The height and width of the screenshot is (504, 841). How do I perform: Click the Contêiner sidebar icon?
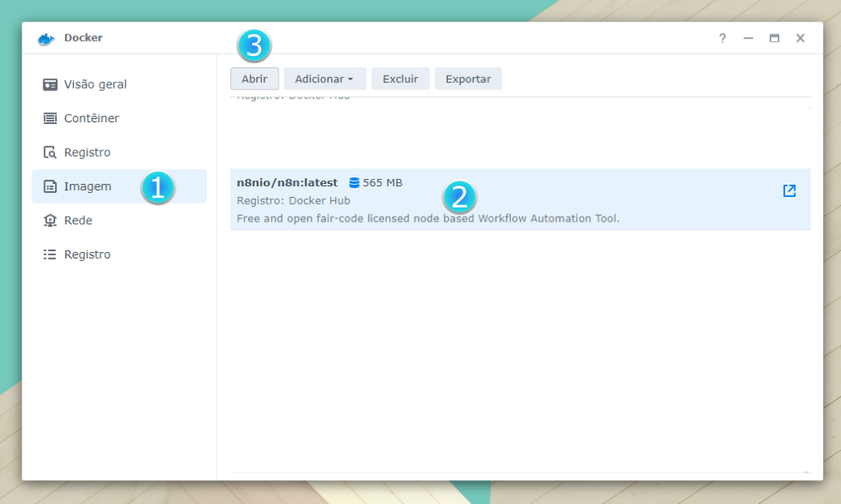[x=50, y=118]
